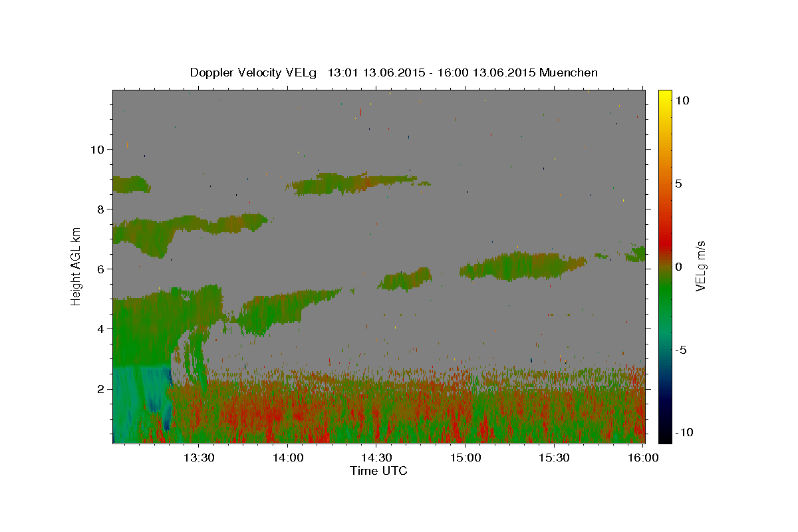Click the colorbar value 5 label
This screenshot has width=798, height=532.
point(679,183)
